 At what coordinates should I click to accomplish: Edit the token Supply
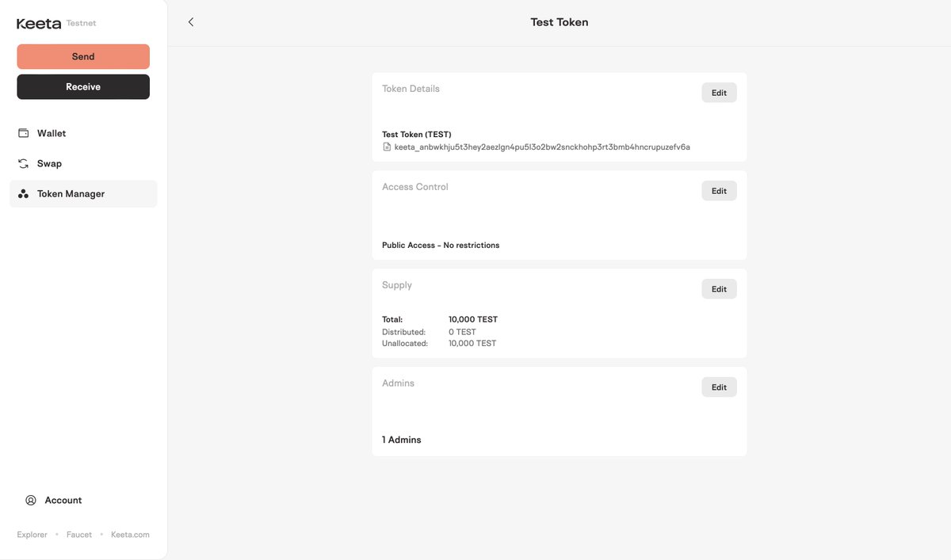(x=719, y=289)
